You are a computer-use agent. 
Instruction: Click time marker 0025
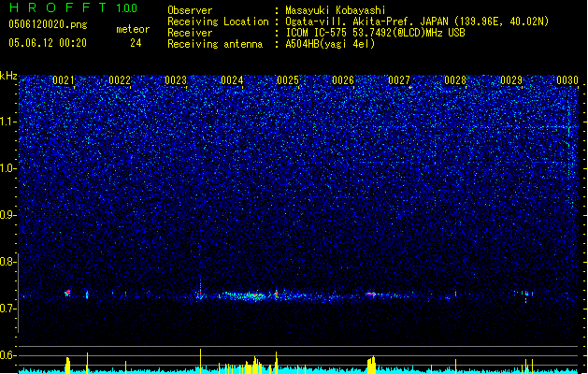point(288,80)
